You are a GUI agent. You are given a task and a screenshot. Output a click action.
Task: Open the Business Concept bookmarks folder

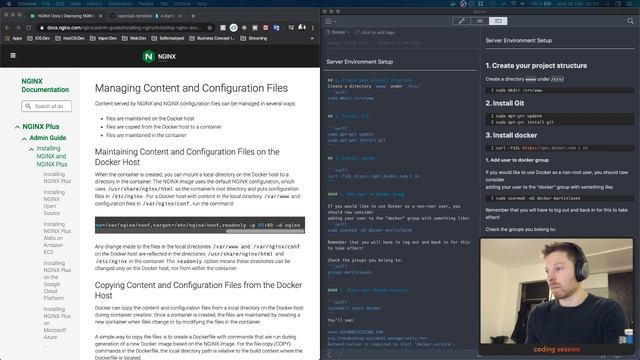pyautogui.click(x=212, y=38)
